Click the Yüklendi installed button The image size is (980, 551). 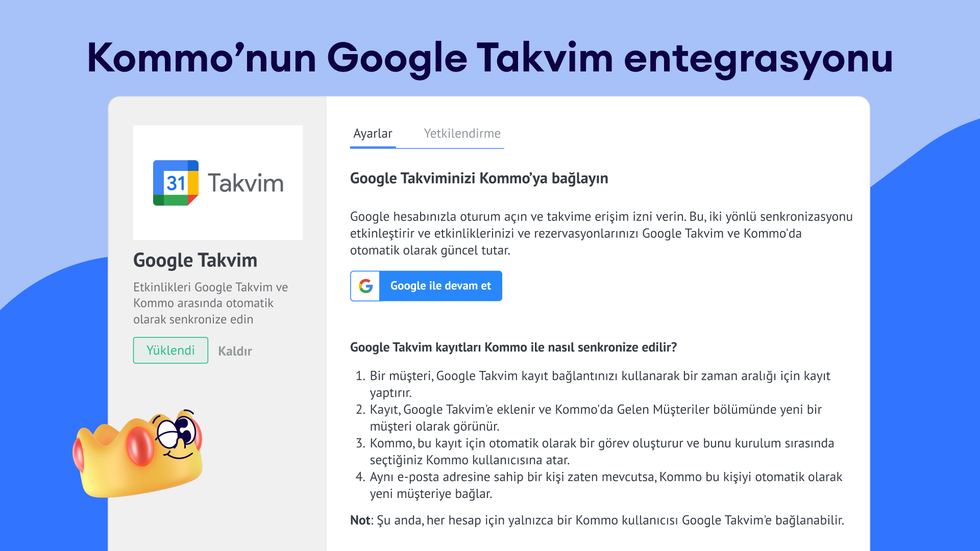(170, 350)
